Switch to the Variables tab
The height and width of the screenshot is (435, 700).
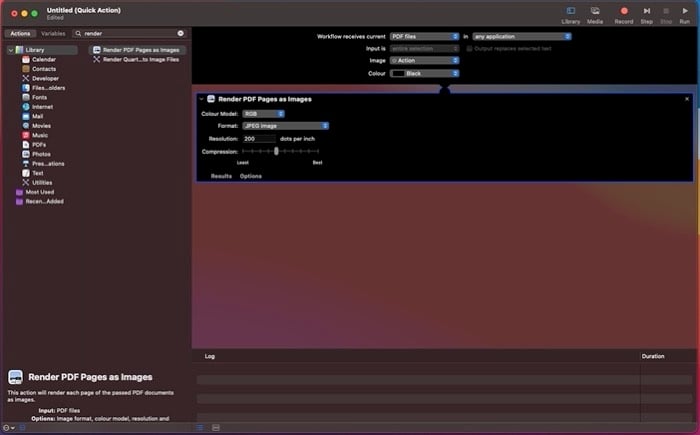click(x=53, y=33)
